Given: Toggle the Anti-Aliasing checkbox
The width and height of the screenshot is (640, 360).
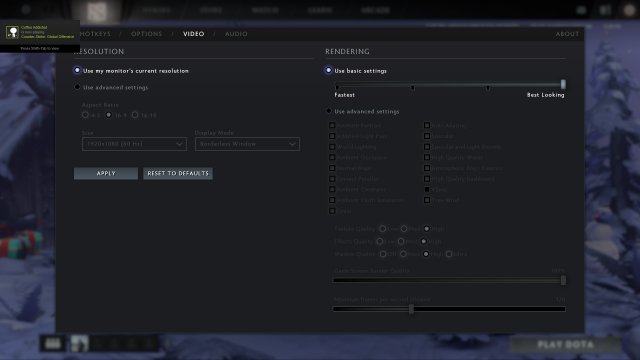Looking at the screenshot, I should point(427,125).
